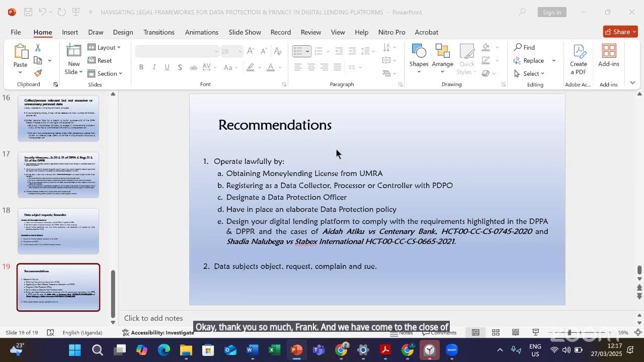Open the Shapes gallery
Screen dimensions: 644x362
coord(419,58)
